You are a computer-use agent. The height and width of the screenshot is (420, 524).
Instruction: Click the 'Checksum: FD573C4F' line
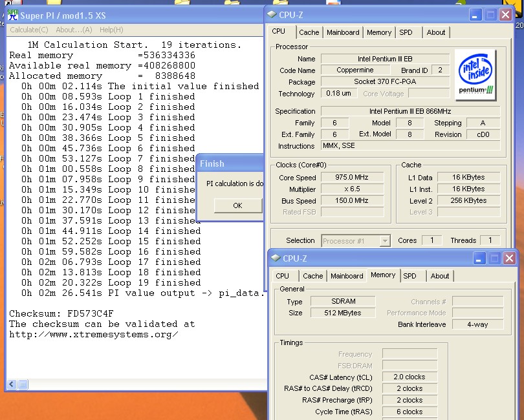61,314
